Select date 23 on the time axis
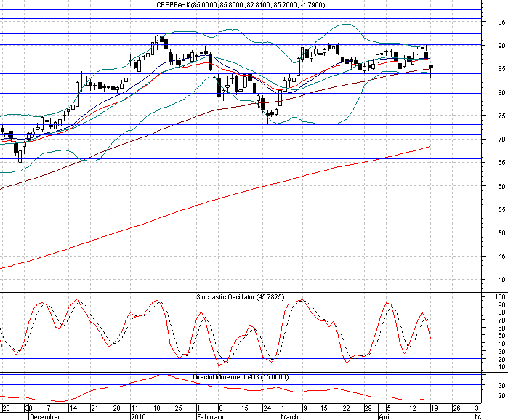 click(6, 408)
